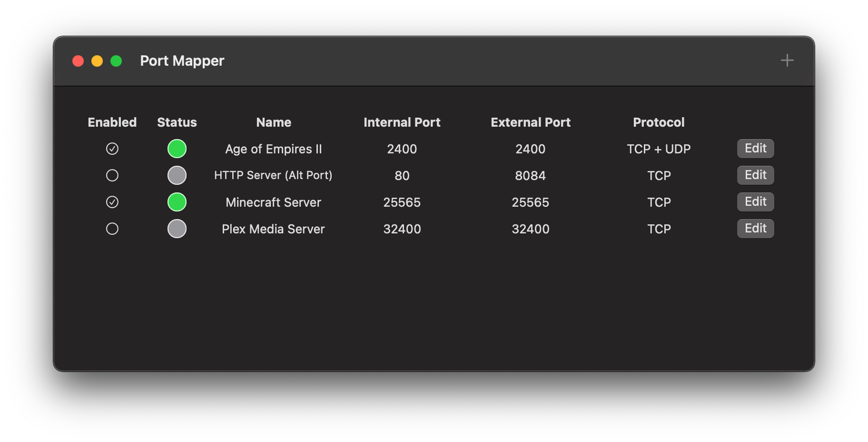868x442 pixels.
Task: Enable the Plex Media Server checkbox
Action: pyautogui.click(x=112, y=229)
